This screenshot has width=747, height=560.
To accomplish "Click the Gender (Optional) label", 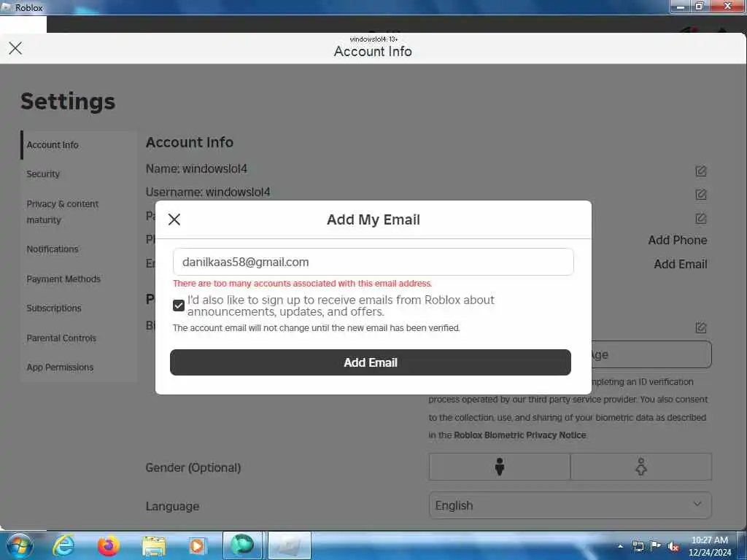I will point(193,467).
